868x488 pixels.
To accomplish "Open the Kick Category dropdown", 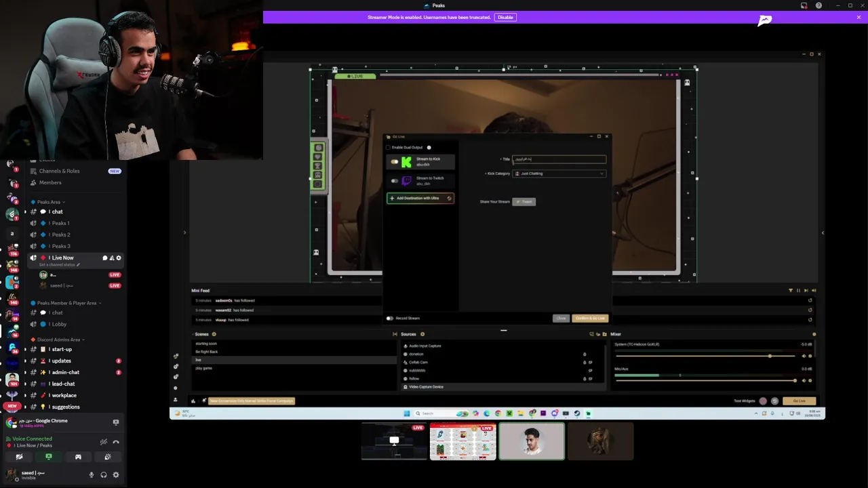I will tap(559, 174).
